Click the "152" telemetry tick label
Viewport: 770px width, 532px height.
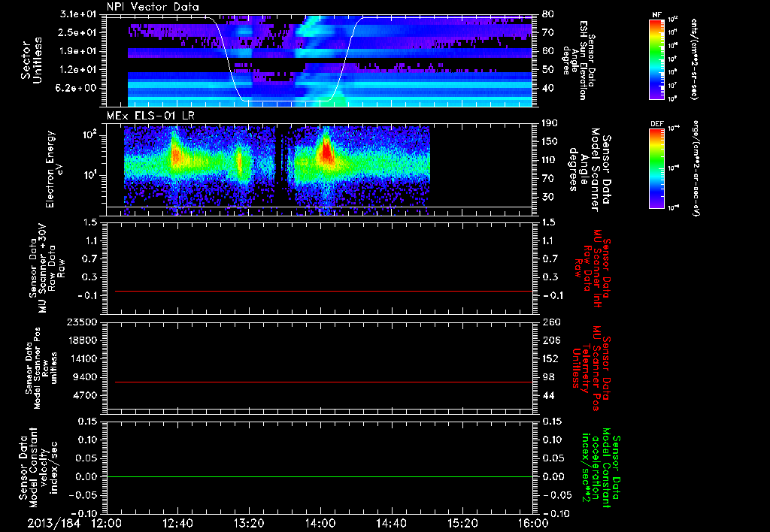point(550,358)
